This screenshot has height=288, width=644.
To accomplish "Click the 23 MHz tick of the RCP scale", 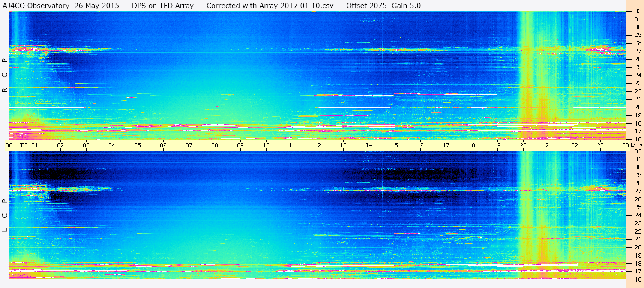I will coord(638,83).
